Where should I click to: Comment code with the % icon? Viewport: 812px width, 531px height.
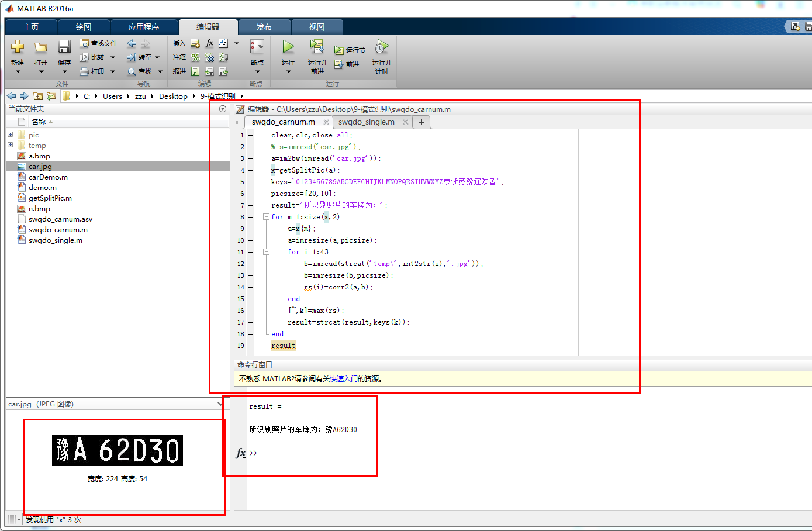coord(195,57)
